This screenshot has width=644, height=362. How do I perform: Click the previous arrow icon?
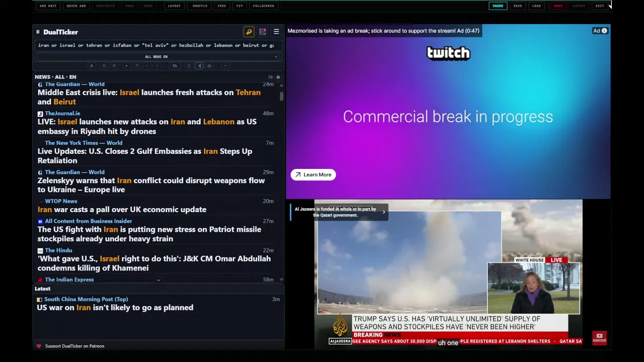click(146, 66)
